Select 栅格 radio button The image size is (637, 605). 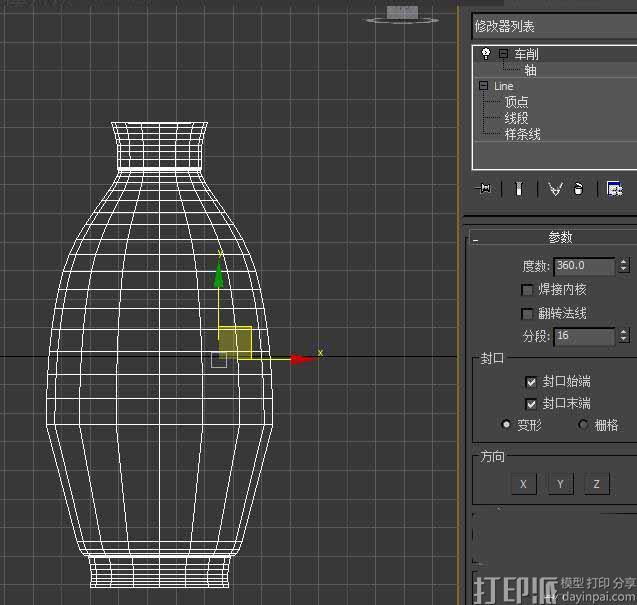[584, 425]
